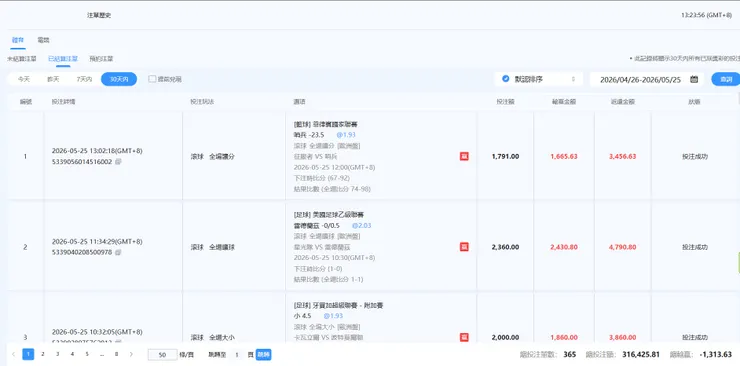
Task: Go to the next page arrow
Action: click(131, 354)
